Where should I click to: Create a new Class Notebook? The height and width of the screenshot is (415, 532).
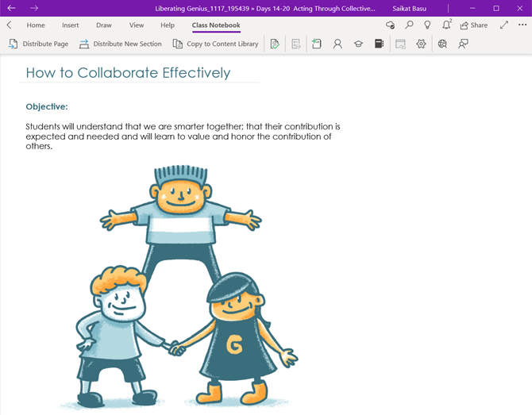[317, 44]
